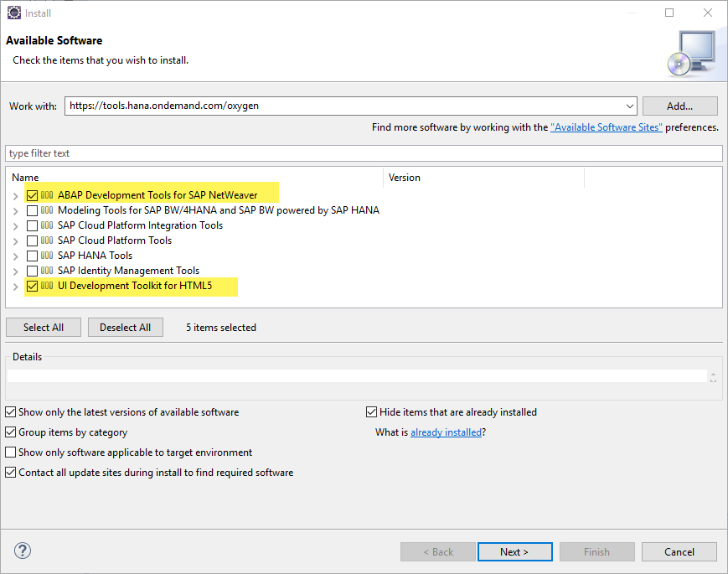This screenshot has height=574, width=728.
Task: Check the SAP HANA Tools box
Action: [32, 256]
